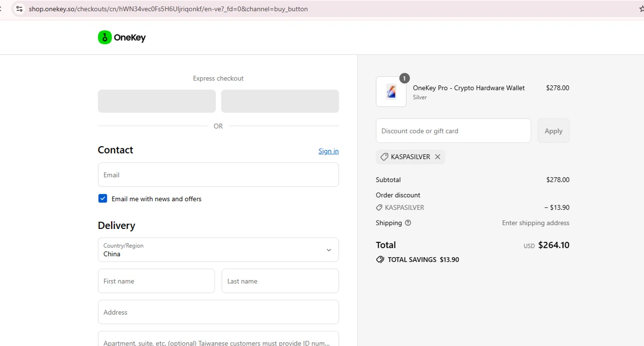Focus the Last name field
Image resolution: width=644 pixels, height=346 pixels.
(x=280, y=281)
